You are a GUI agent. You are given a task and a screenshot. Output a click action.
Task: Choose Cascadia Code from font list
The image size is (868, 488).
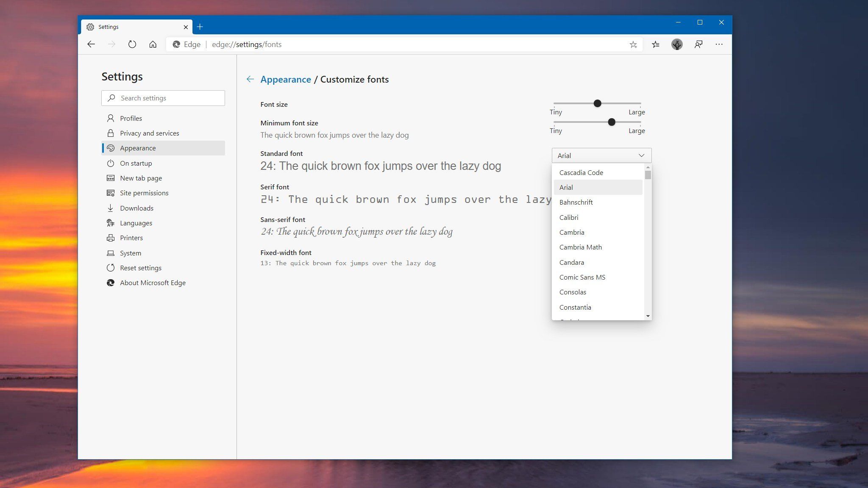click(598, 172)
